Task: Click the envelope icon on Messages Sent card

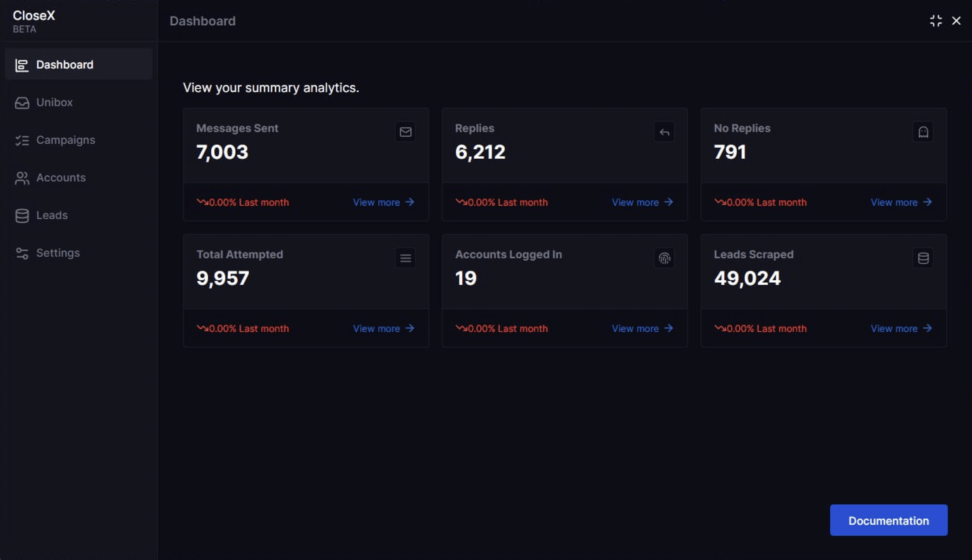Action: coord(405,132)
